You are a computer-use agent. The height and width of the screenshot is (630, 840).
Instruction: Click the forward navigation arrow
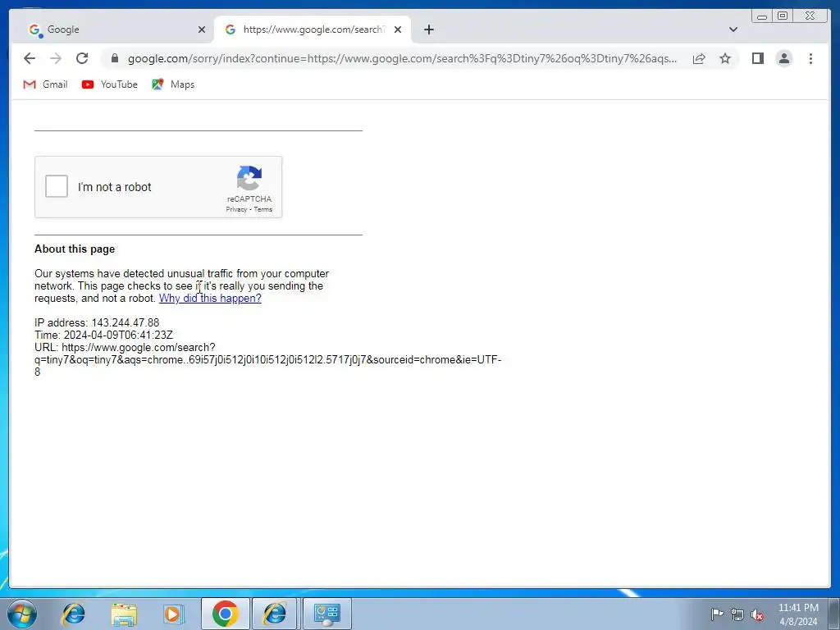[x=56, y=58]
